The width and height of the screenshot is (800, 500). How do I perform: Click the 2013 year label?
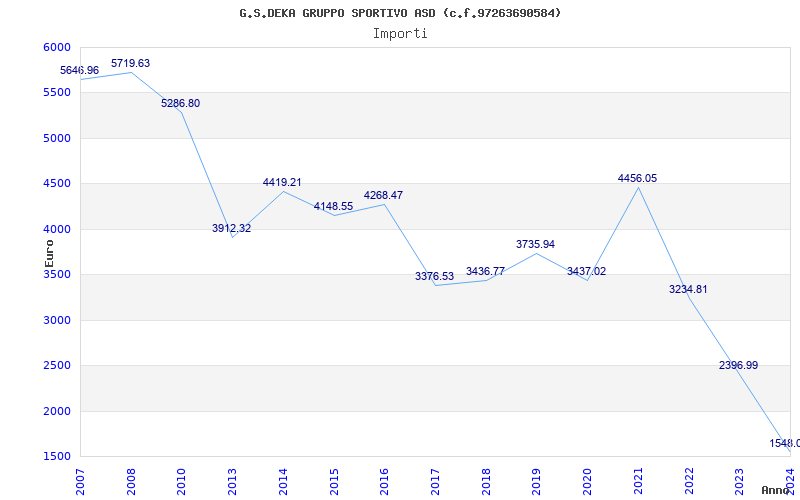(233, 481)
